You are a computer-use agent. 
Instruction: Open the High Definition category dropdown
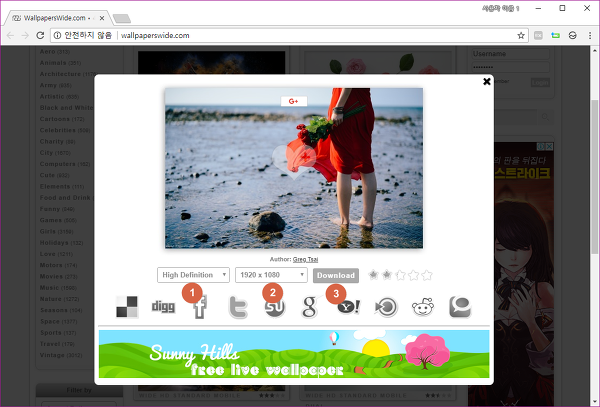point(193,275)
